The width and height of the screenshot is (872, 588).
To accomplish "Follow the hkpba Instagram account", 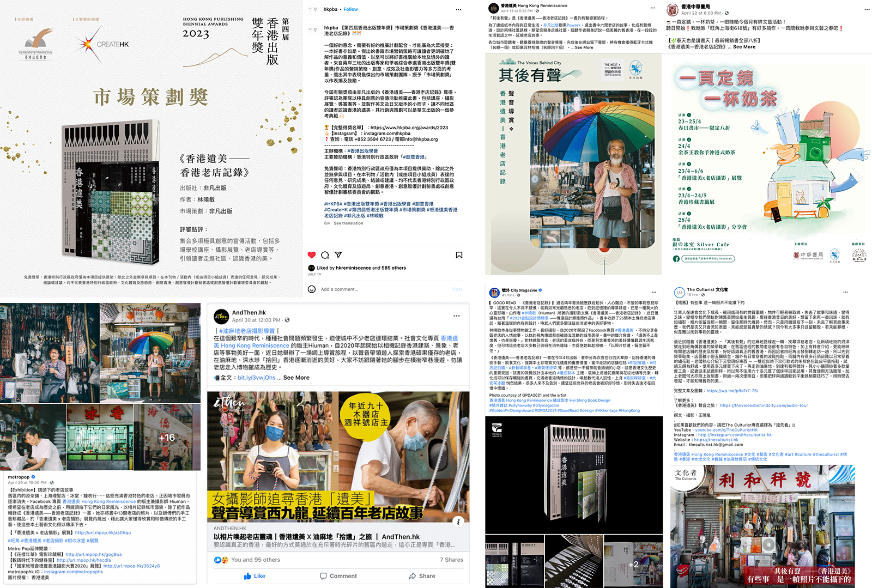I will [x=351, y=9].
